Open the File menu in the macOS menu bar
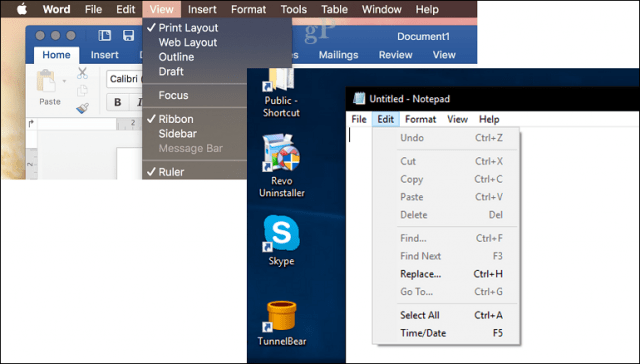Image resolution: width=640 pixels, height=364 pixels. coord(93,9)
